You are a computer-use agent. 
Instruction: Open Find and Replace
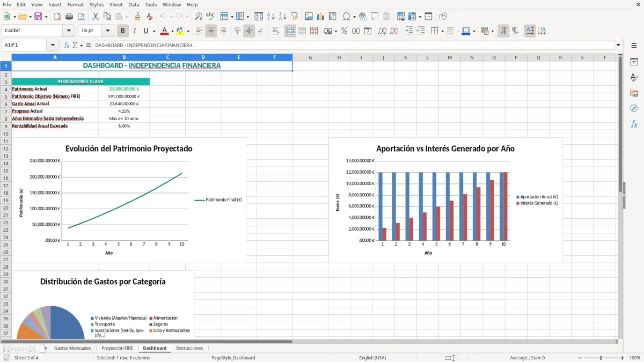click(x=199, y=17)
